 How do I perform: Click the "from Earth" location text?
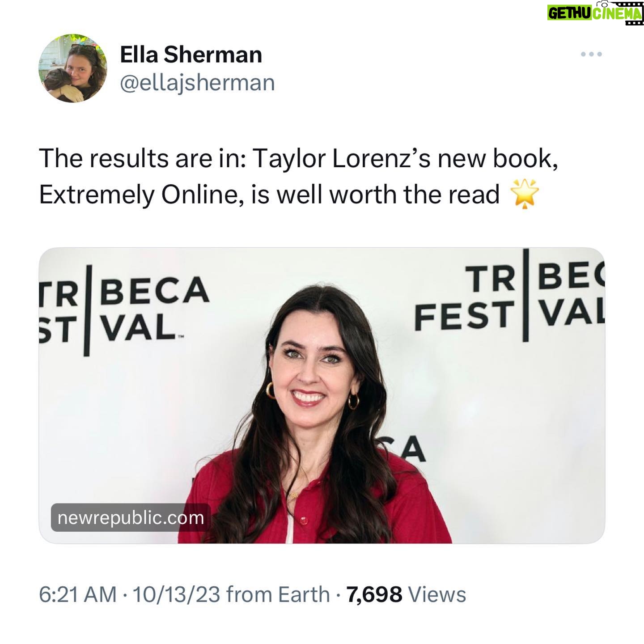(278, 595)
